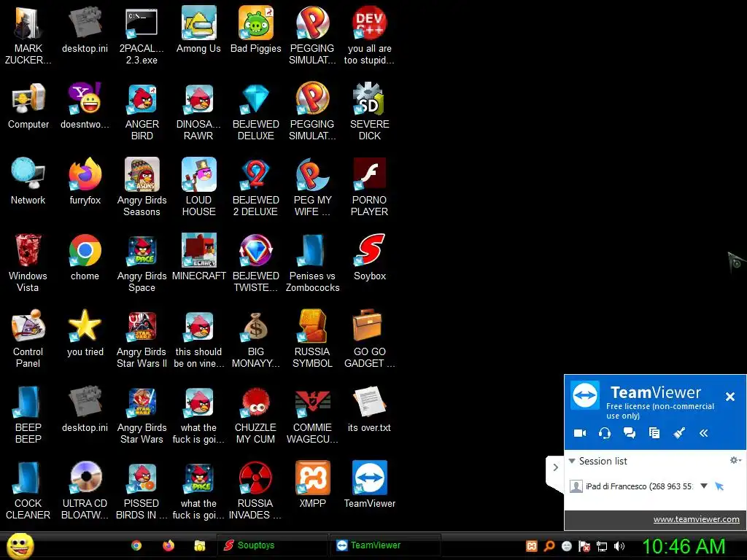The width and height of the screenshot is (747, 560).
Task: Select the chome desktop icon
Action: tap(85, 257)
